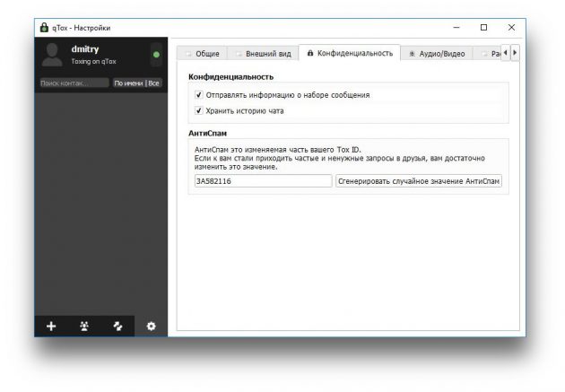The width and height of the screenshot is (565, 392).
Task: Toggle sending typing notification checkbox
Action: pos(198,95)
